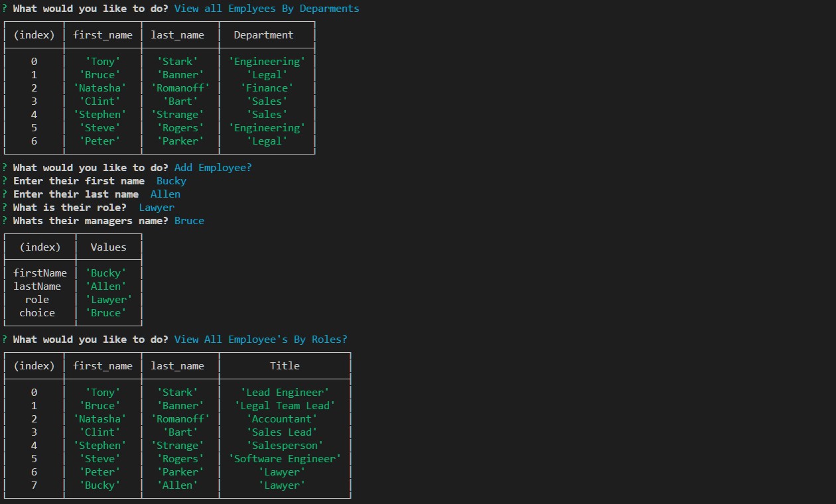
Task: Click 'Bruce' in the Values table
Action: [105, 313]
